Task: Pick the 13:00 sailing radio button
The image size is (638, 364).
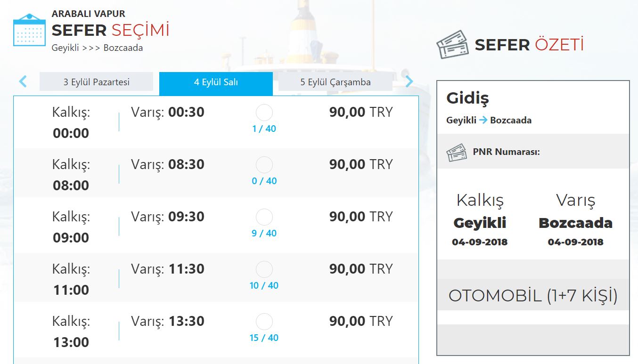Action: [x=264, y=322]
